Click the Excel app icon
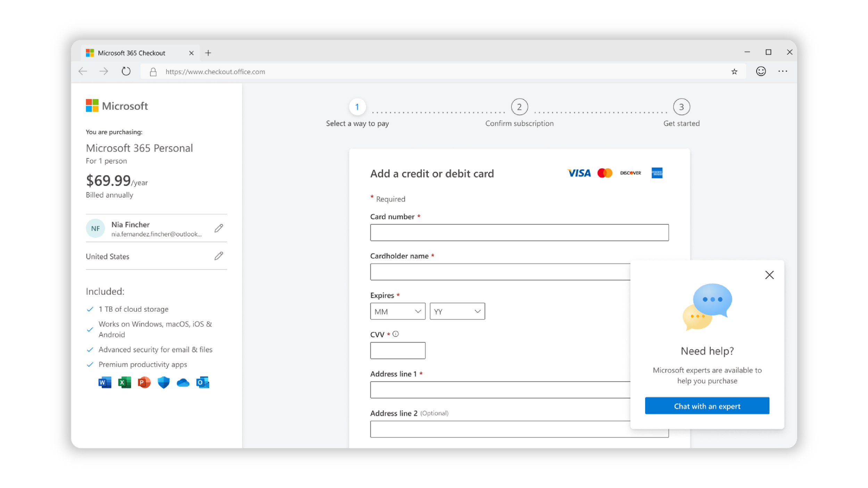The width and height of the screenshot is (868, 488). coord(124,382)
